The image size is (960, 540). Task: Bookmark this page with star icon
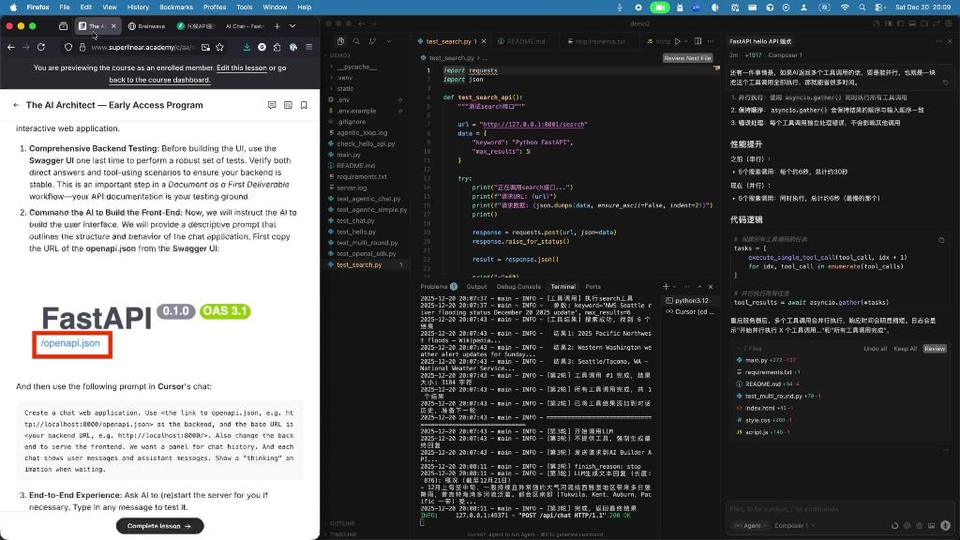tap(220, 47)
